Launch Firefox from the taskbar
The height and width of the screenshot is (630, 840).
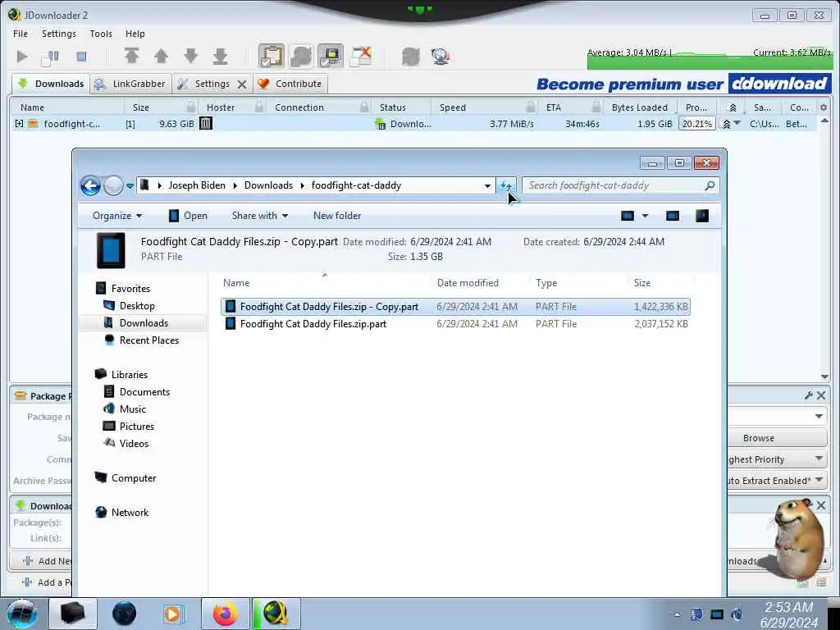(x=226, y=614)
